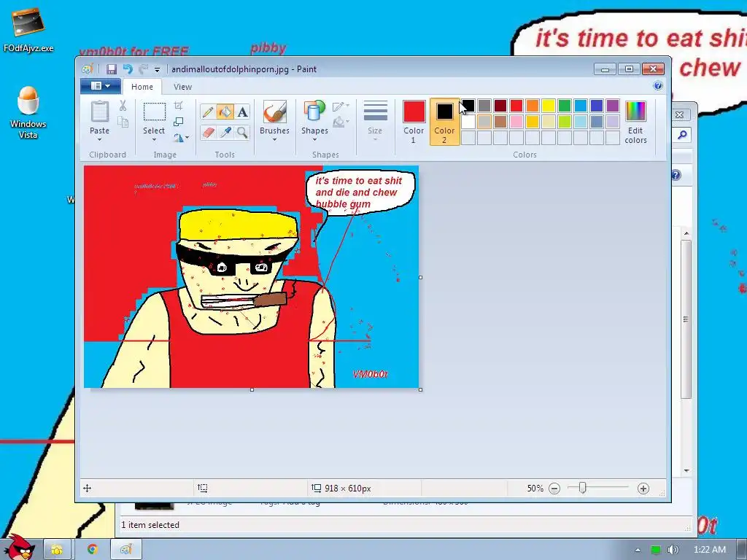
Task: Open the Size line thickness dropdown
Action: pyautogui.click(x=375, y=121)
